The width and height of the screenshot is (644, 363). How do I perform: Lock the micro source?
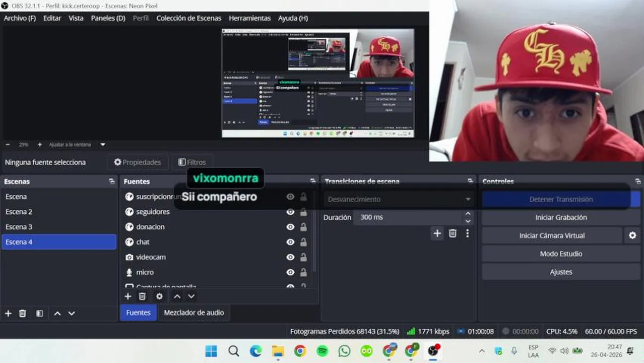303,272
